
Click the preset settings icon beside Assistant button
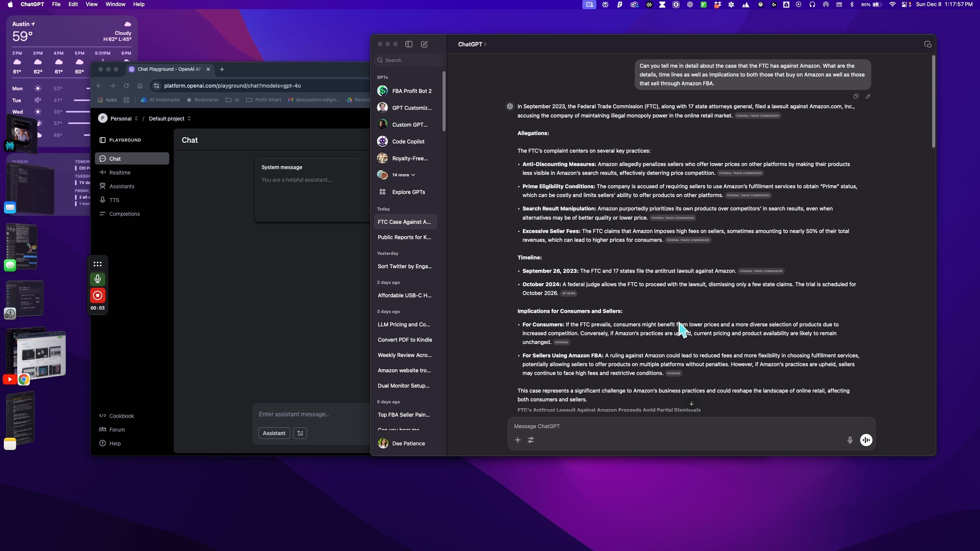coord(300,433)
